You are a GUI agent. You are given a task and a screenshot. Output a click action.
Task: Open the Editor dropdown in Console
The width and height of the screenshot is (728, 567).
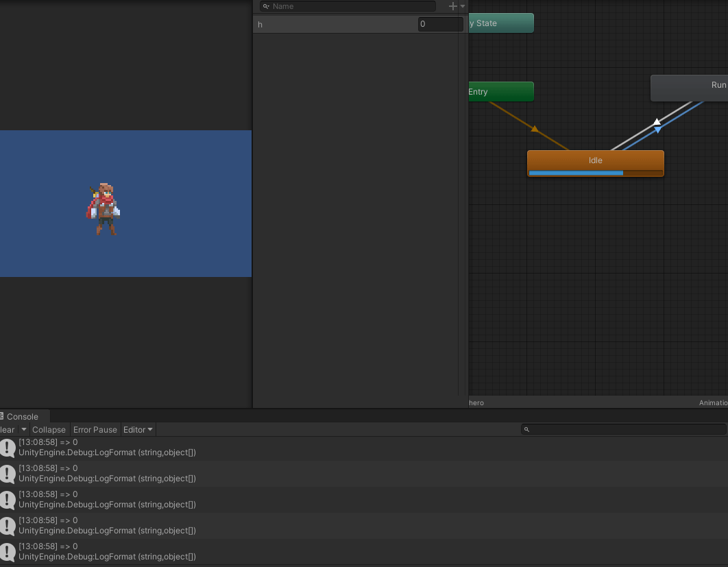pyautogui.click(x=138, y=430)
